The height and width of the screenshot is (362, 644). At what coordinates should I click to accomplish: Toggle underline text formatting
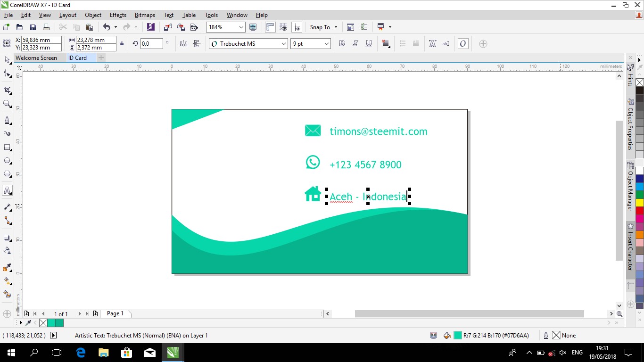click(369, 44)
